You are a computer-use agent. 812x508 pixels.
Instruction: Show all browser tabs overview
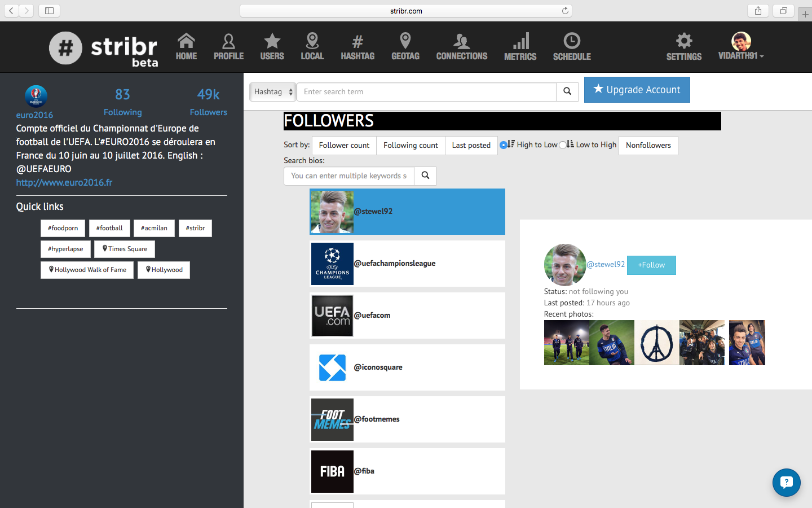[x=784, y=11]
